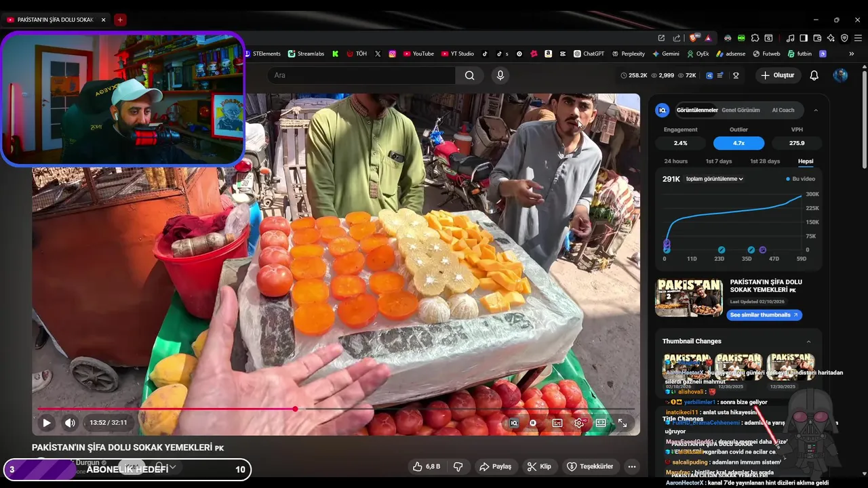The height and width of the screenshot is (488, 868).
Task: Expand the Oluştur create menu
Action: tap(777, 75)
